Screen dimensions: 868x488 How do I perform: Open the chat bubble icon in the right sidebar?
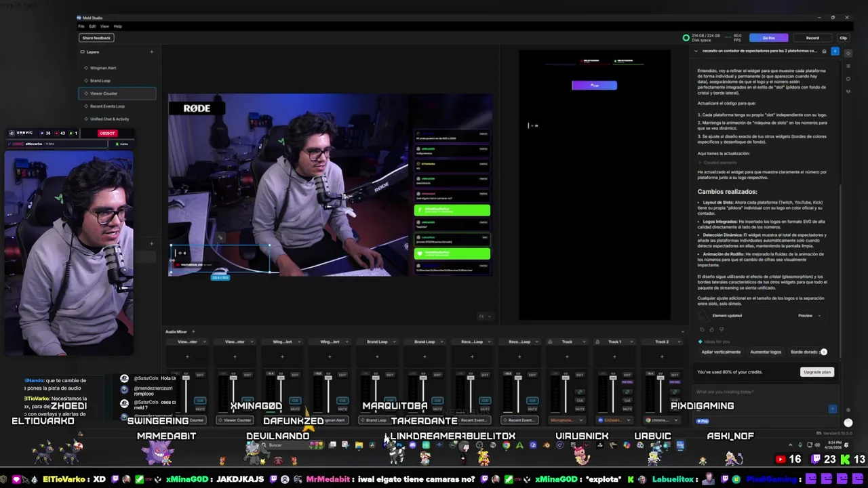click(848, 79)
